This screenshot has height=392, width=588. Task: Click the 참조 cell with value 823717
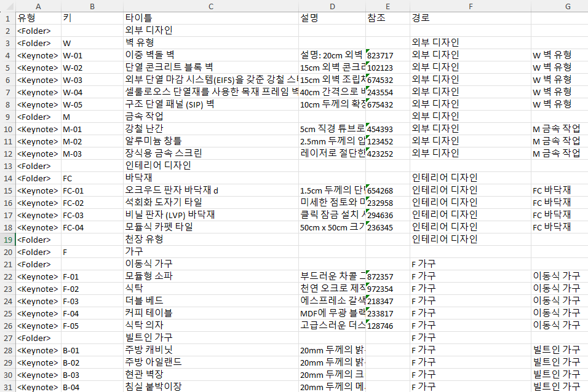coord(387,55)
